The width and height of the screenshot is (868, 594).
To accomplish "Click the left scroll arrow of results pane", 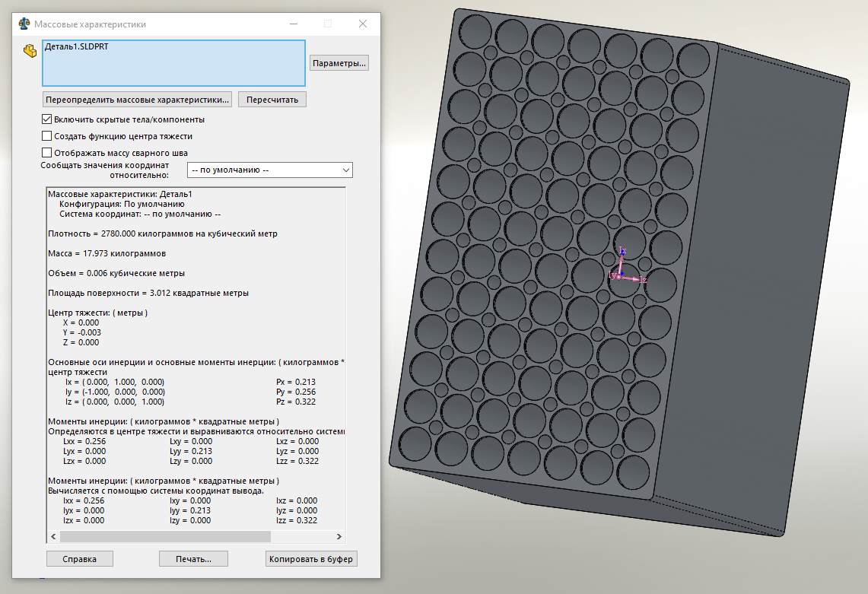I will (53, 536).
